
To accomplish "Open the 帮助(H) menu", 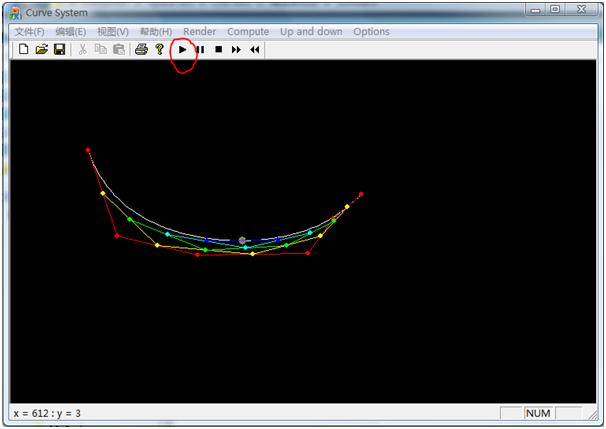I will click(x=156, y=32).
